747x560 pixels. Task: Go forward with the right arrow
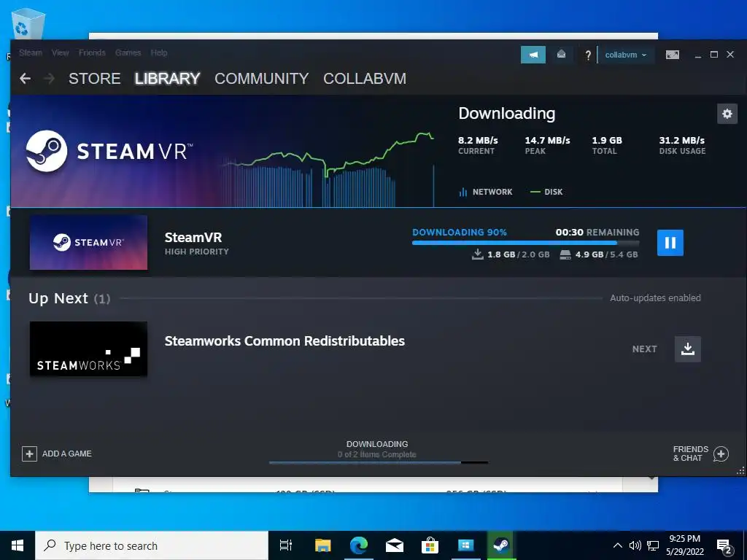pos(49,79)
